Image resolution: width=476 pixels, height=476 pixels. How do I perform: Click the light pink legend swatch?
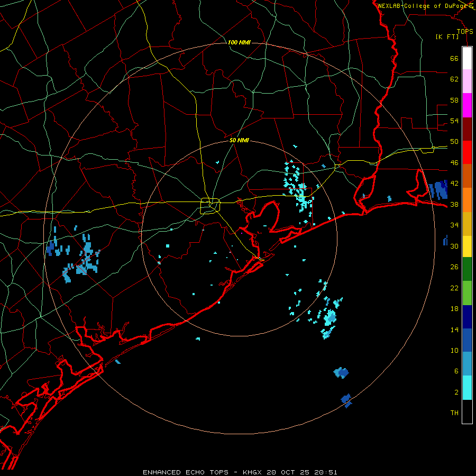pos(467,81)
